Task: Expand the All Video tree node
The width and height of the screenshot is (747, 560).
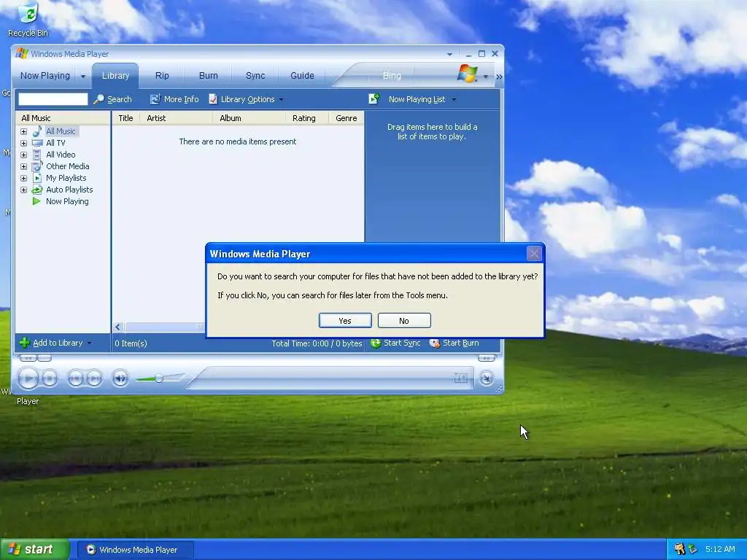Action: pos(24,155)
